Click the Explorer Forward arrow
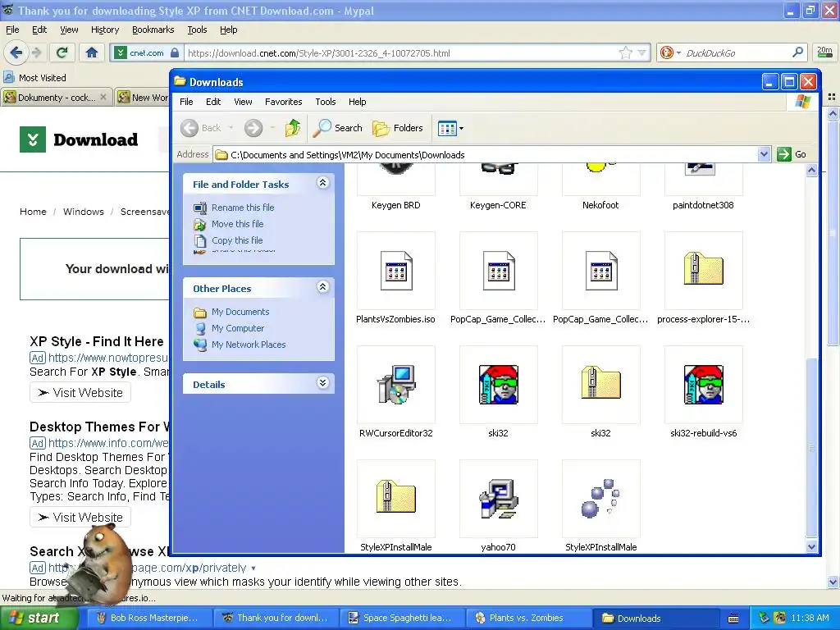Viewport: 840px width, 630px height. [253, 128]
